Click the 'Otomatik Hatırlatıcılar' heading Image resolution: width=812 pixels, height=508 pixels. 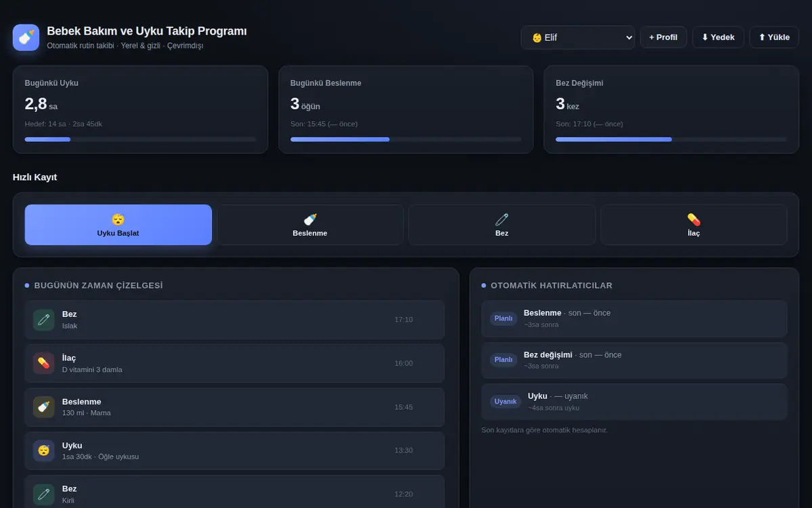551,286
